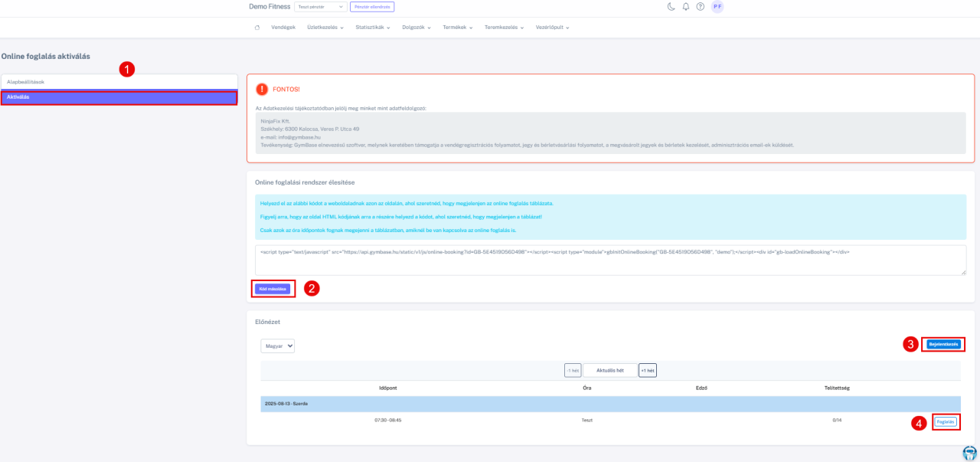
Task: Click the red FONTOS! warning icon
Action: coord(262,89)
